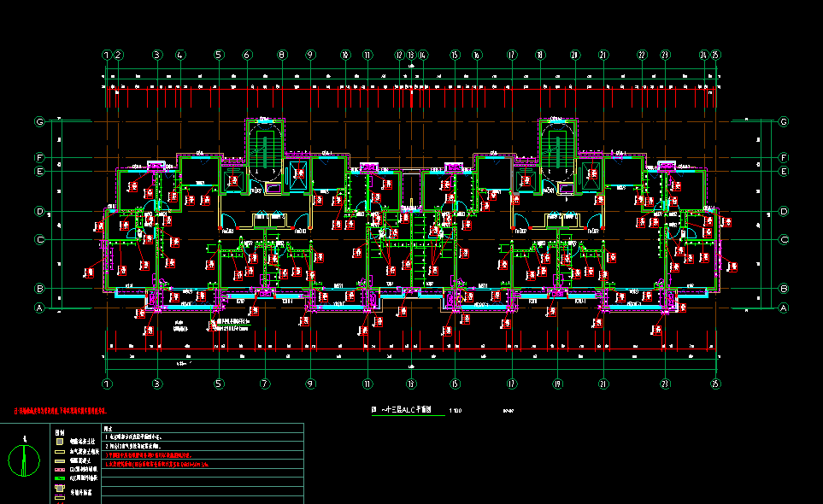The image size is (823, 504).
Task: Click the left stairwell in the plan
Action: click(264, 145)
